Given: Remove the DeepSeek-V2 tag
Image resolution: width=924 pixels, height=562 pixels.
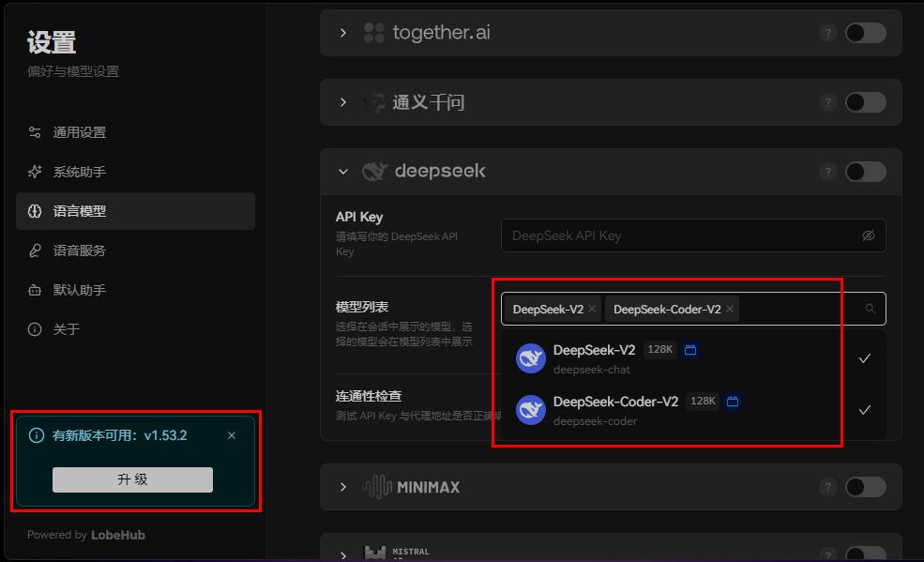Looking at the screenshot, I should coord(592,309).
